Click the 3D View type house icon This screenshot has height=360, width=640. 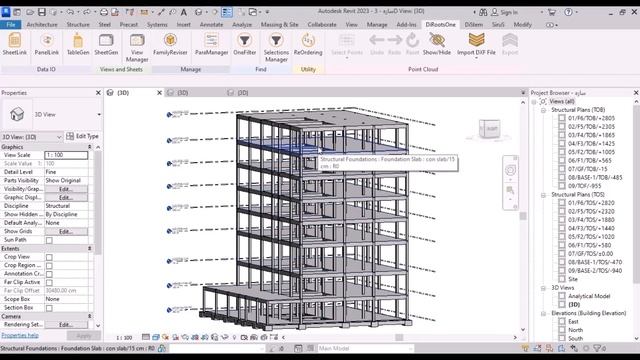pos(17,114)
